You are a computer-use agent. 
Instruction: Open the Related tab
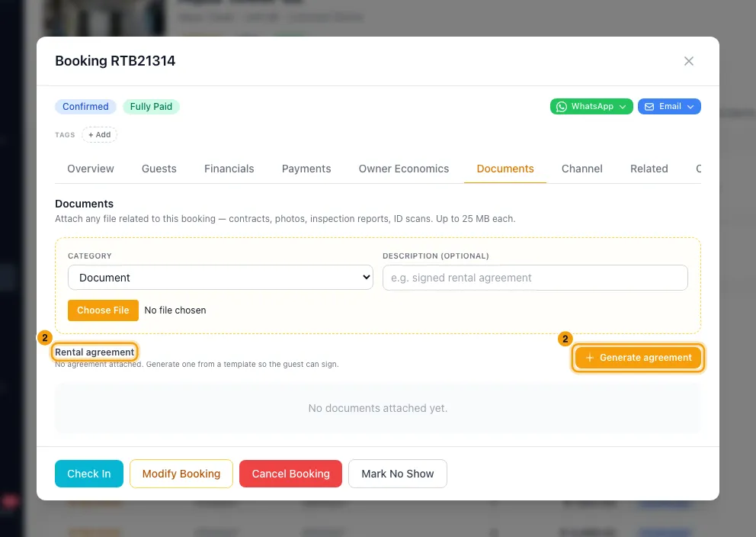coord(649,169)
